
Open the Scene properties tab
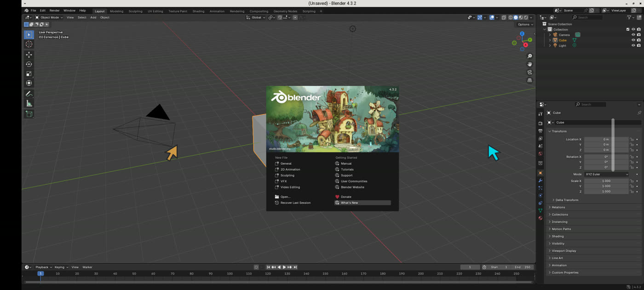tap(540, 146)
